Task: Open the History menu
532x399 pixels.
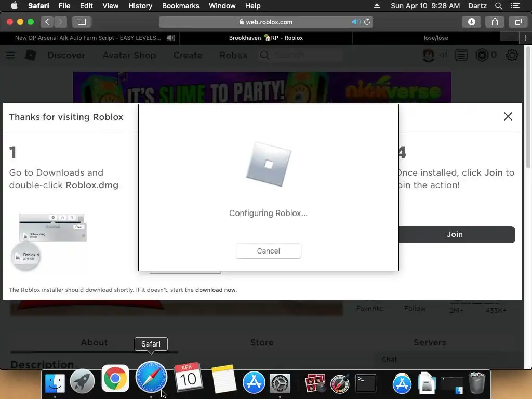Action: pos(140,6)
